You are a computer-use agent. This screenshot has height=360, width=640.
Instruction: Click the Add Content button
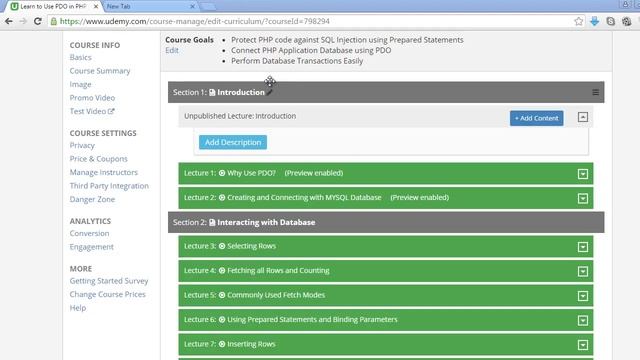pyautogui.click(x=536, y=118)
